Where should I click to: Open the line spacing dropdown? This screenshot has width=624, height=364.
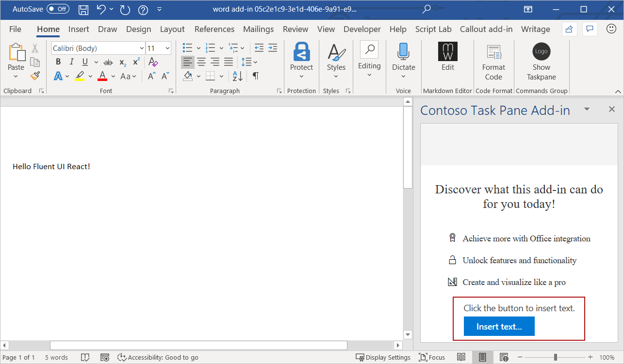coord(255,62)
